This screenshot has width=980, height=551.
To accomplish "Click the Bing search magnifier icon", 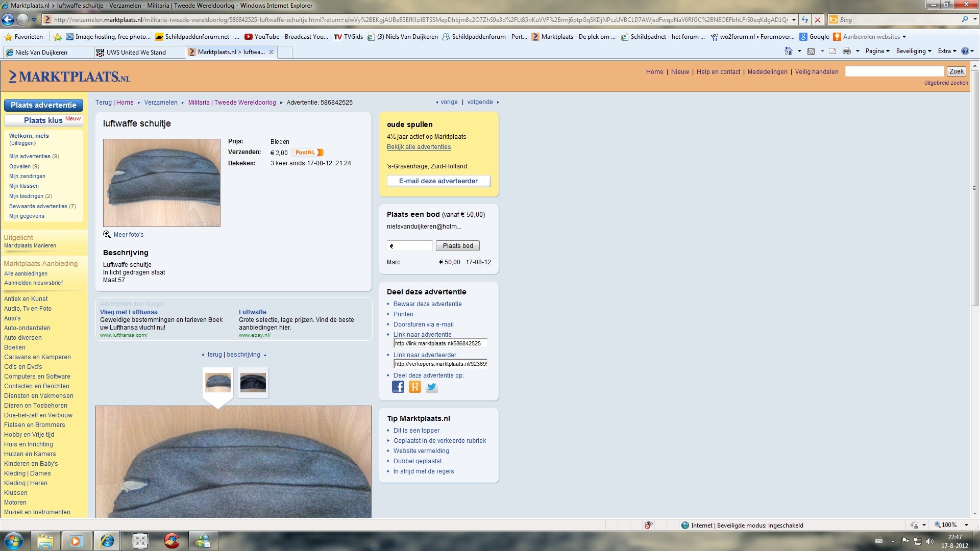I will point(965,20).
